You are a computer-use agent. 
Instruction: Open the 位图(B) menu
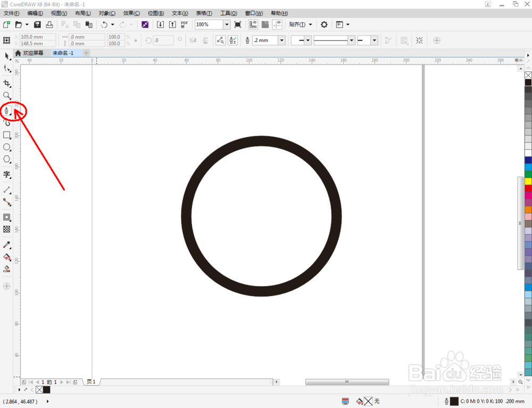156,13
